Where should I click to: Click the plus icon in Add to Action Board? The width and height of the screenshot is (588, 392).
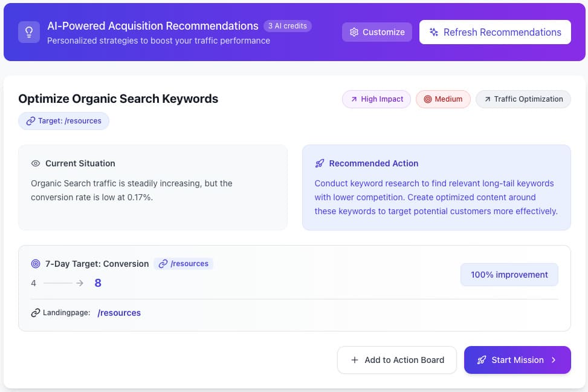(x=354, y=360)
